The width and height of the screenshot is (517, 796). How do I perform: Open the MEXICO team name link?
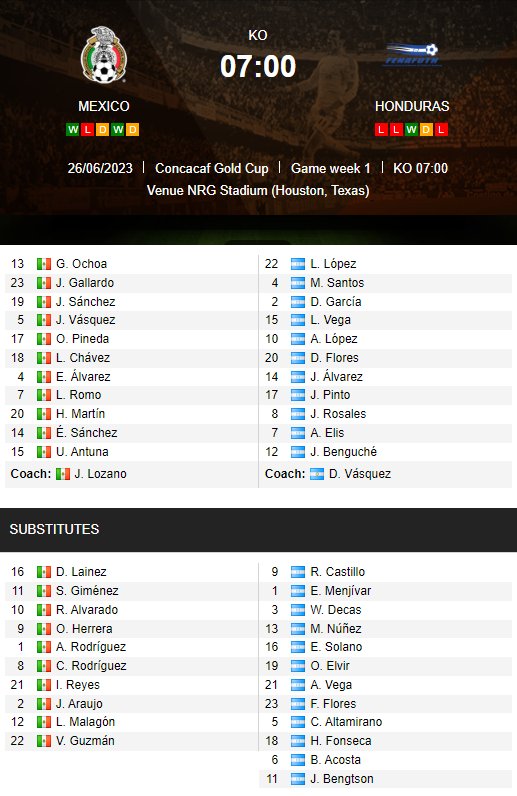pos(104,106)
